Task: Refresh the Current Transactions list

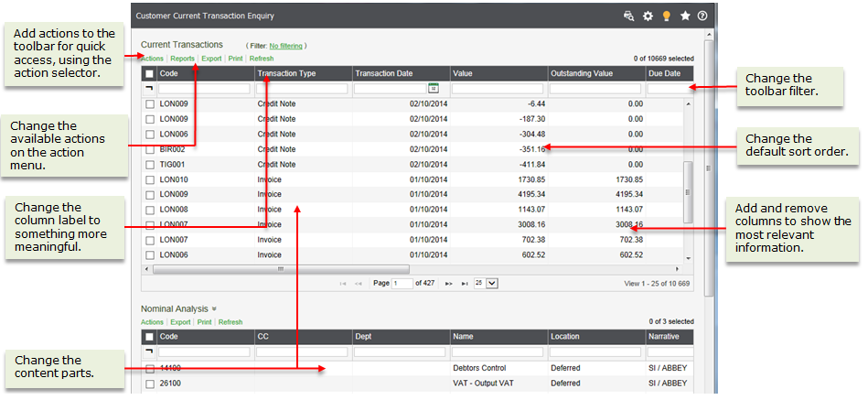Action: [x=262, y=59]
